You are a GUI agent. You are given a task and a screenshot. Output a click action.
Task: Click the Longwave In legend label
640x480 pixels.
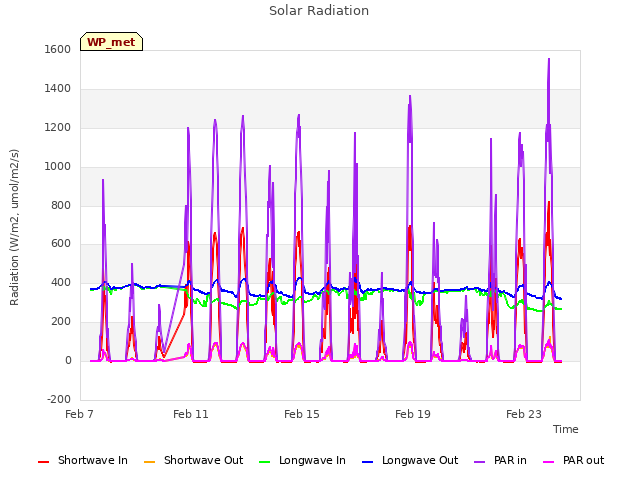[312, 460]
